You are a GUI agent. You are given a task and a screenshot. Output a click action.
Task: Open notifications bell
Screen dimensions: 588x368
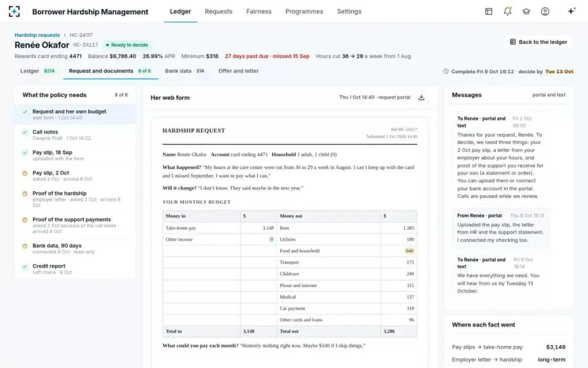pos(507,11)
